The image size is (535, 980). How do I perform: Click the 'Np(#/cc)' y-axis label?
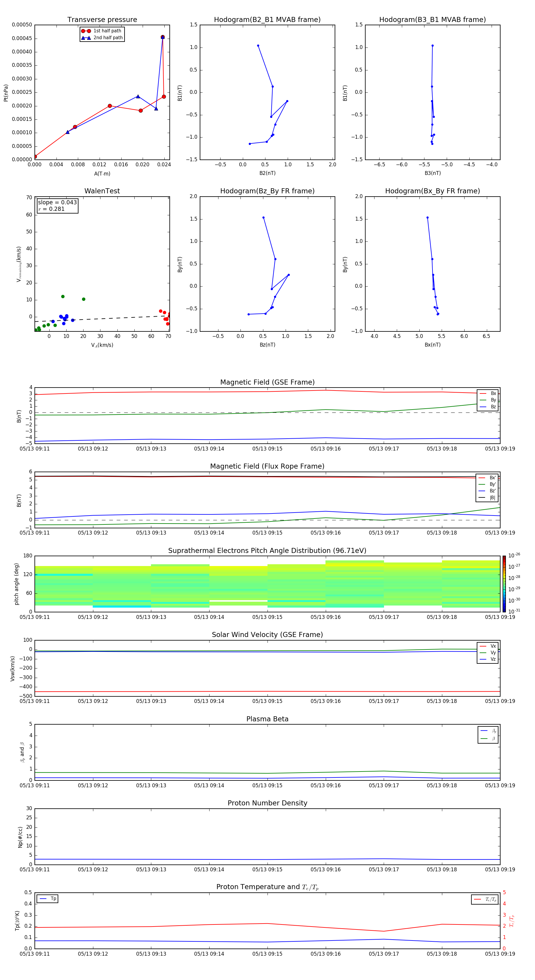pyautogui.click(x=20, y=837)
